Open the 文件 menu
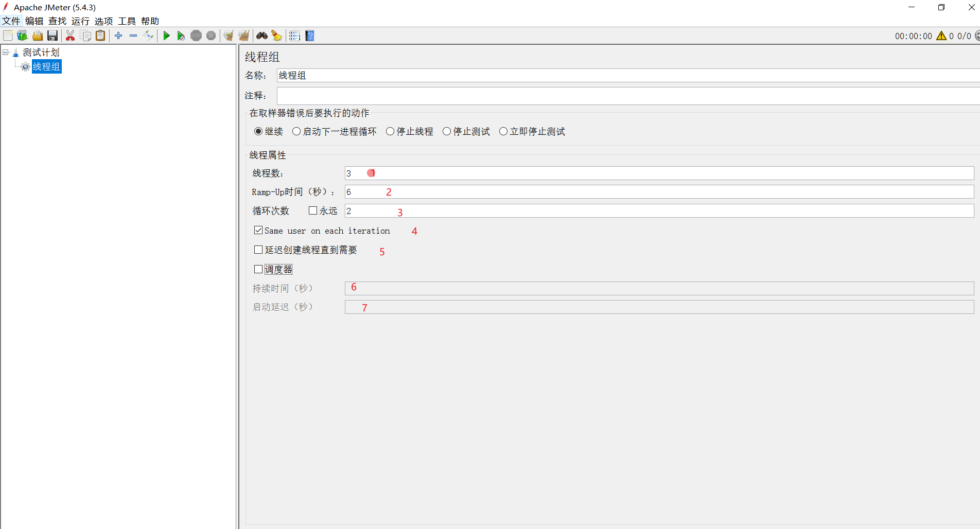 click(11, 21)
